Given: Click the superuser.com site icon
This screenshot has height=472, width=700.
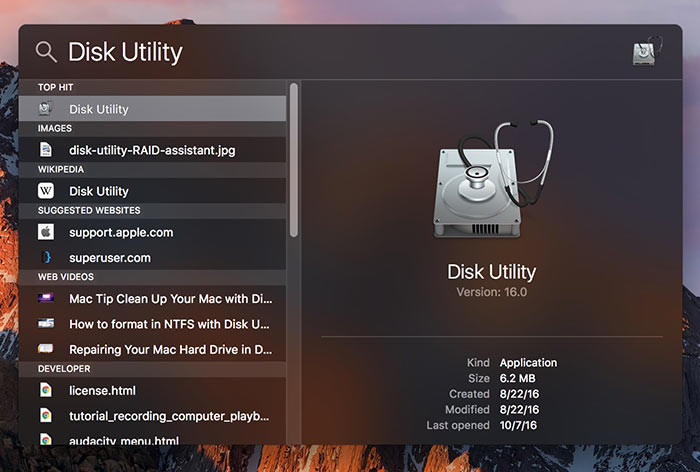Looking at the screenshot, I should 46,257.
